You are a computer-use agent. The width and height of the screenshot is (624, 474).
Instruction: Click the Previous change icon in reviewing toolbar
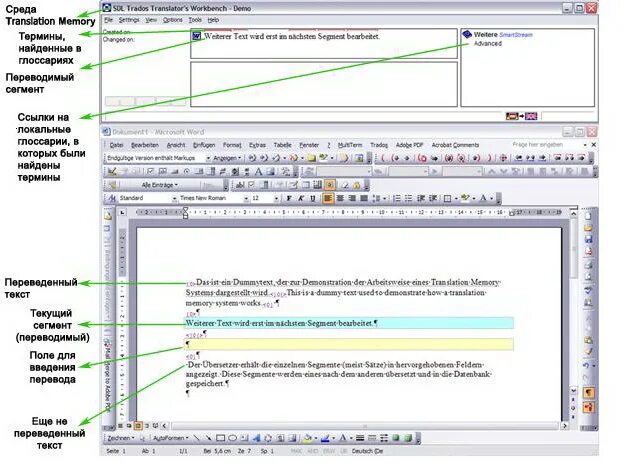tap(252, 158)
